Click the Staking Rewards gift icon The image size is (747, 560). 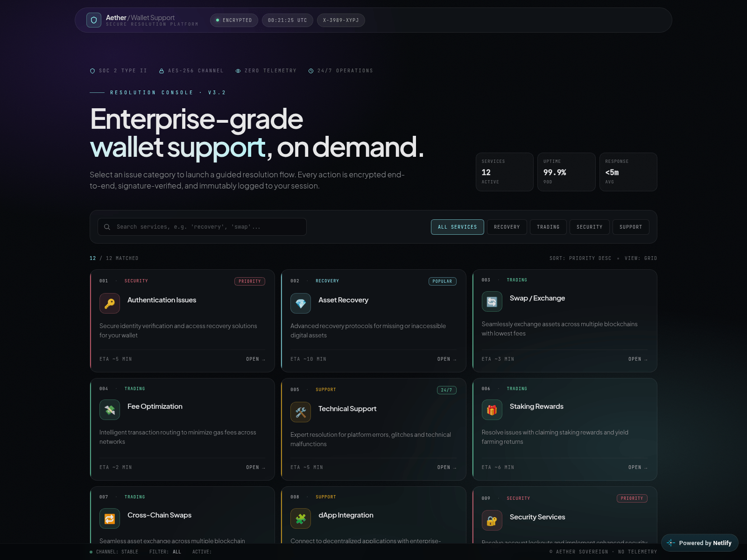click(x=492, y=410)
